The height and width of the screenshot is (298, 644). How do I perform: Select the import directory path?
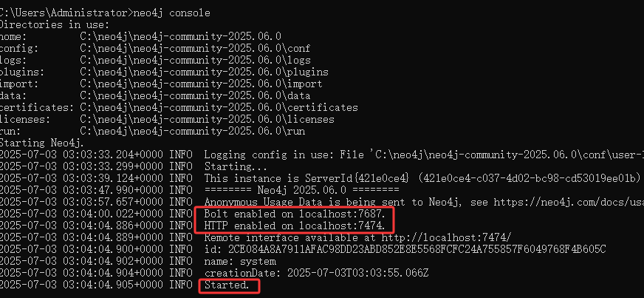tap(201, 84)
